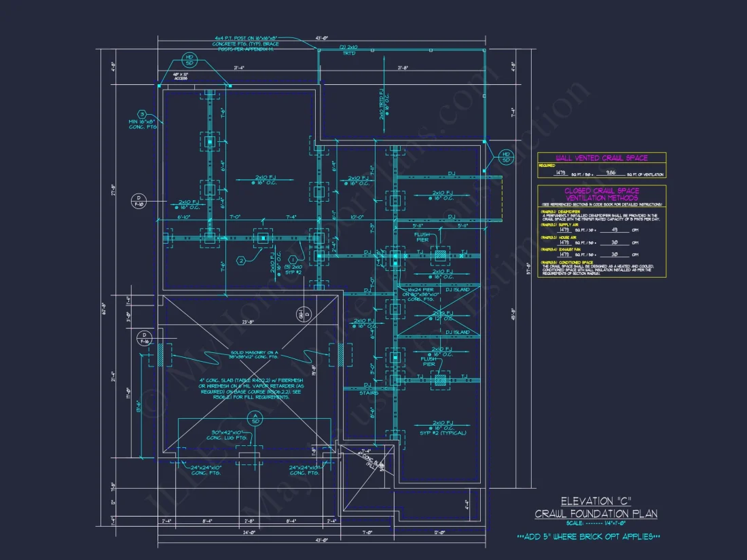Click the SCALE 1/4"=1'-0" text
747x560 pixels.
click(596, 523)
